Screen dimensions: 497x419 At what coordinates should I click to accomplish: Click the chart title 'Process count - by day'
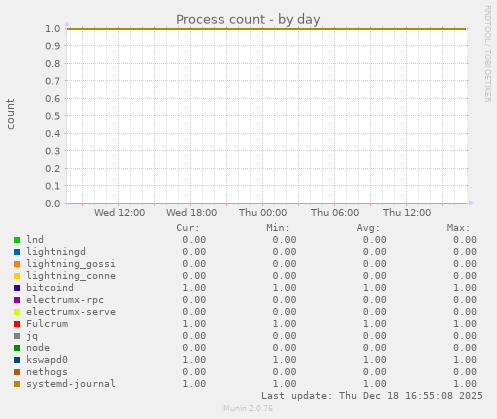[x=248, y=19]
